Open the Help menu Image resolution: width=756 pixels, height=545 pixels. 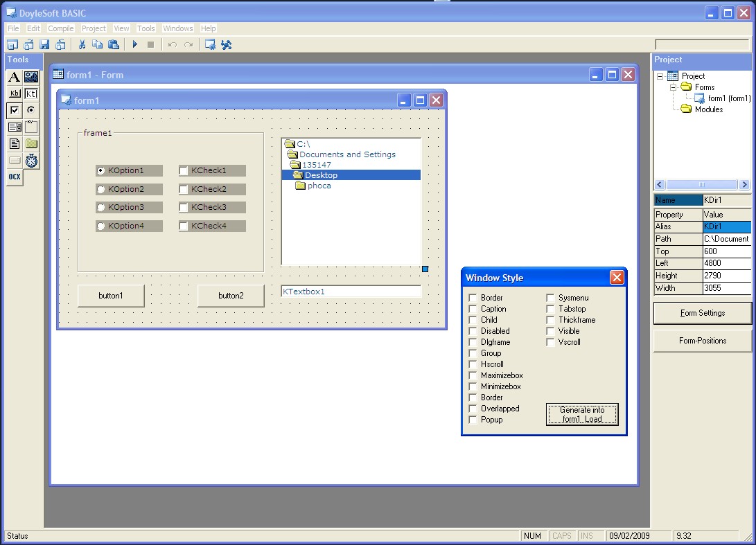[x=209, y=28]
